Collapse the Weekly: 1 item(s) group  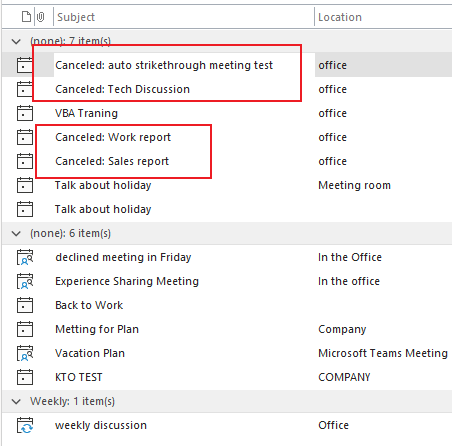16,401
